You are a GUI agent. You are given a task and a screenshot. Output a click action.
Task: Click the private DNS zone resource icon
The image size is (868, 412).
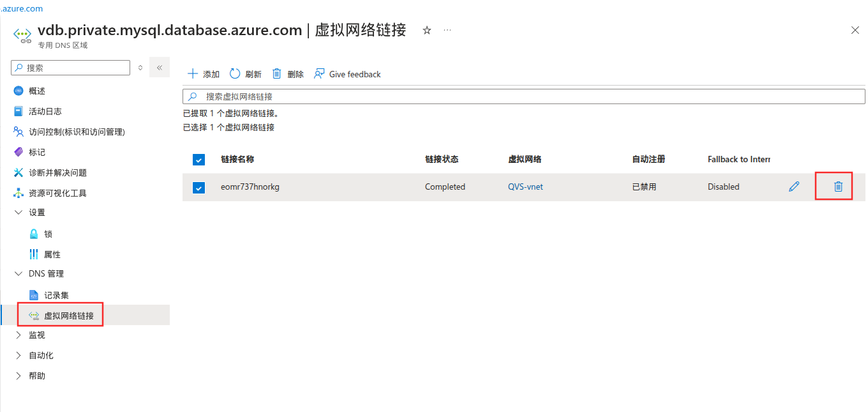(x=22, y=34)
